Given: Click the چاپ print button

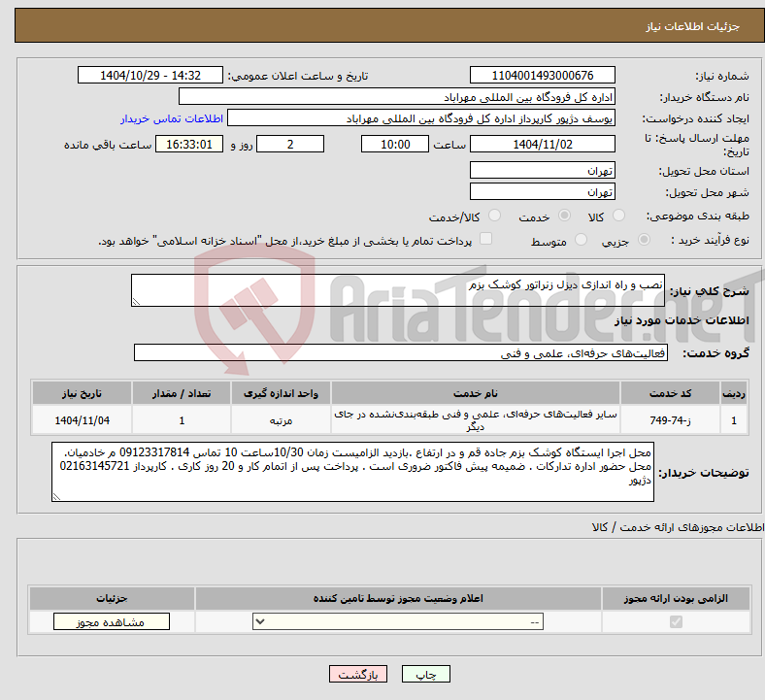Looking at the screenshot, I should pyautogui.click(x=426, y=674).
